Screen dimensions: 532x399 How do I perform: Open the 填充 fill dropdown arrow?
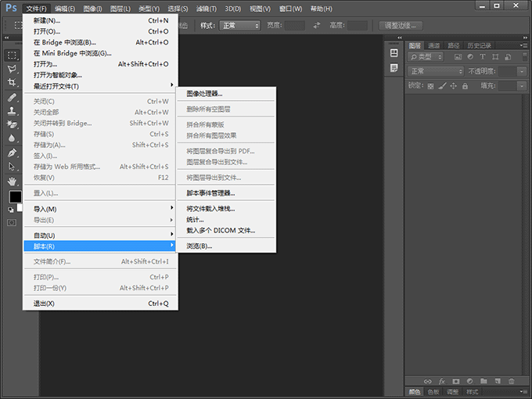click(522, 86)
